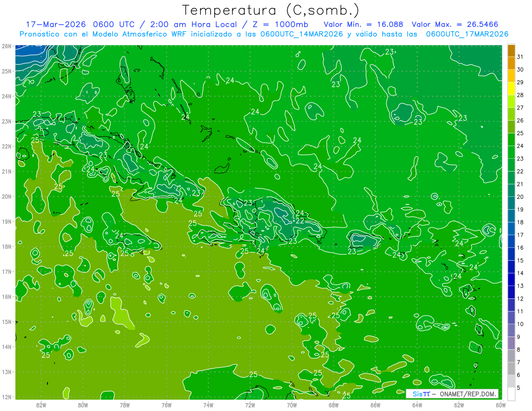Screen dimensions: 532x411
Task: Click the 26N latitude axis label
Action: (7, 46)
